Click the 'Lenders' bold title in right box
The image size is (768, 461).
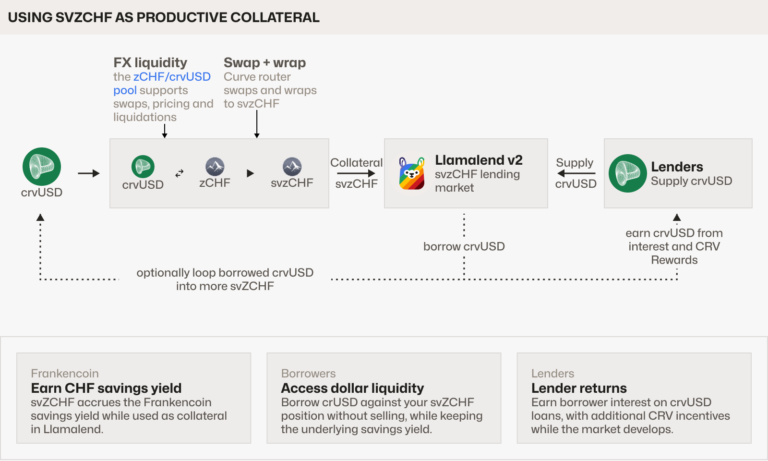click(676, 167)
